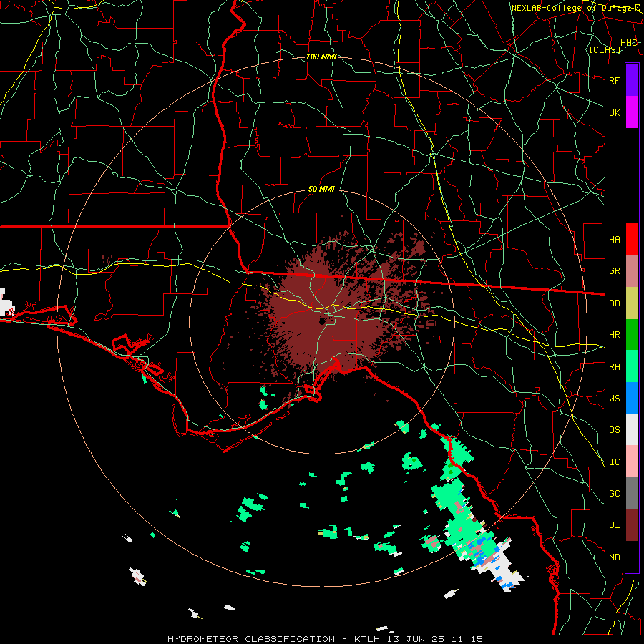Click the 'HHC' product code text
The image size is (644, 644).
coord(628,43)
